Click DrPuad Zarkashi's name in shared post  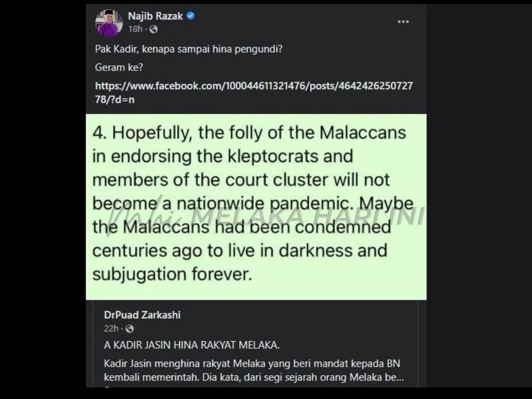142,315
